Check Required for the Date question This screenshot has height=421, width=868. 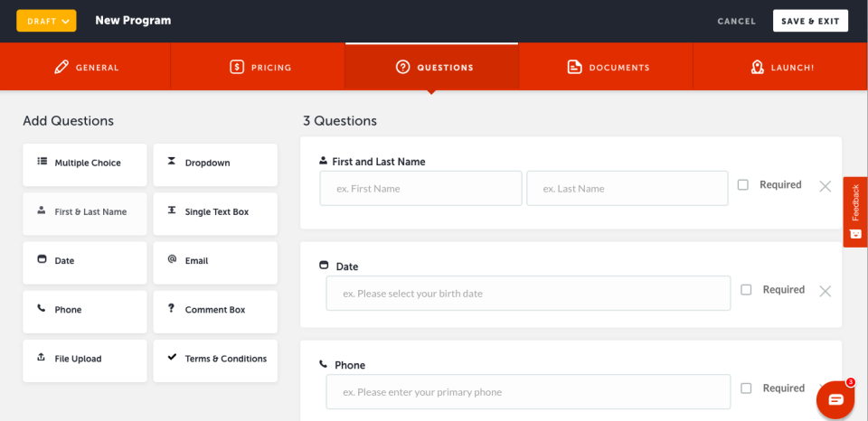tap(746, 290)
